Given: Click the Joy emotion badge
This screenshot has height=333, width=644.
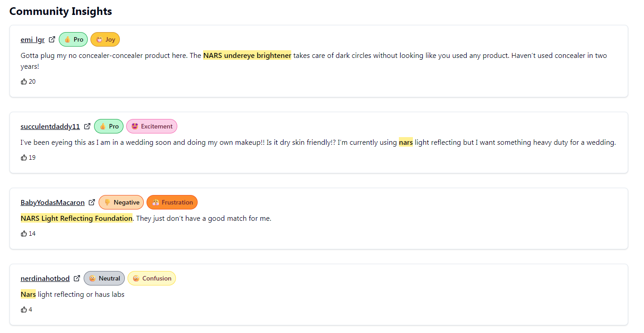Looking at the screenshot, I should pos(105,39).
